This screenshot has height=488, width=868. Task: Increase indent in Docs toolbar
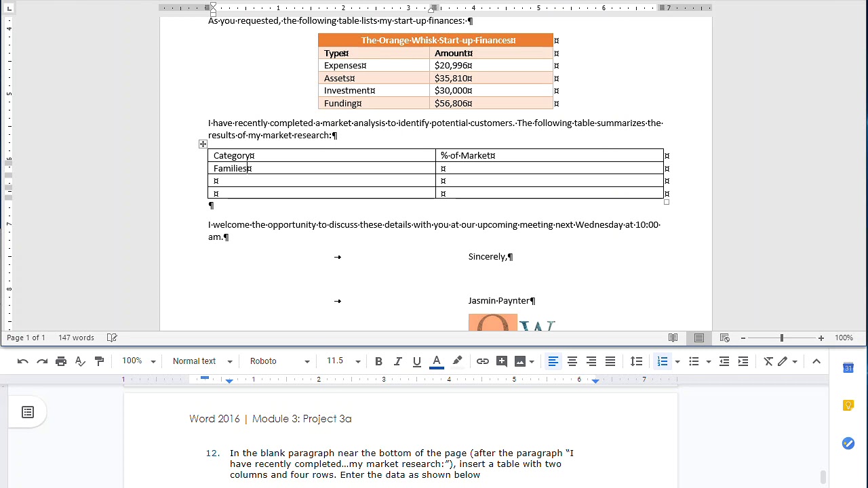pyautogui.click(x=743, y=361)
